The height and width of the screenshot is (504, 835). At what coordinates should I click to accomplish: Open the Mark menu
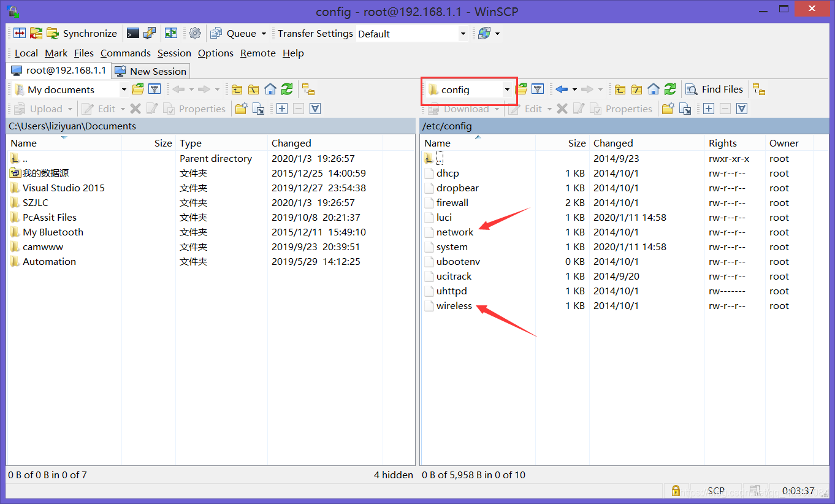(x=56, y=53)
